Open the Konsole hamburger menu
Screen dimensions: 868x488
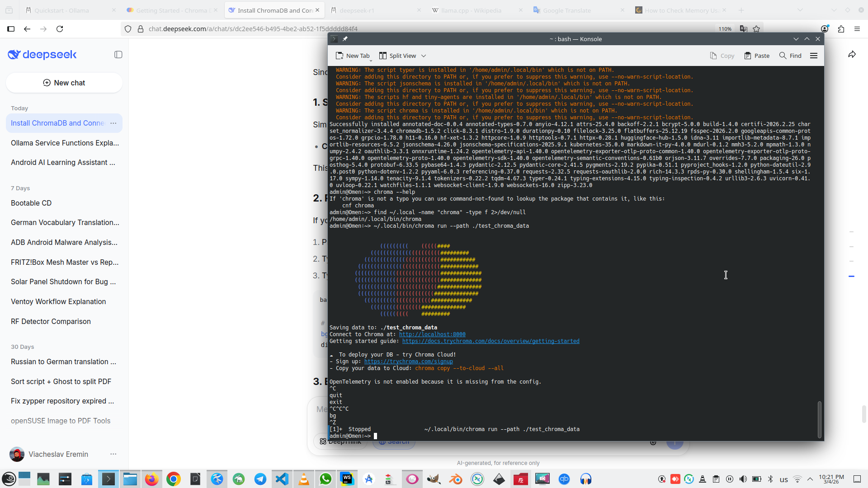[x=814, y=56]
